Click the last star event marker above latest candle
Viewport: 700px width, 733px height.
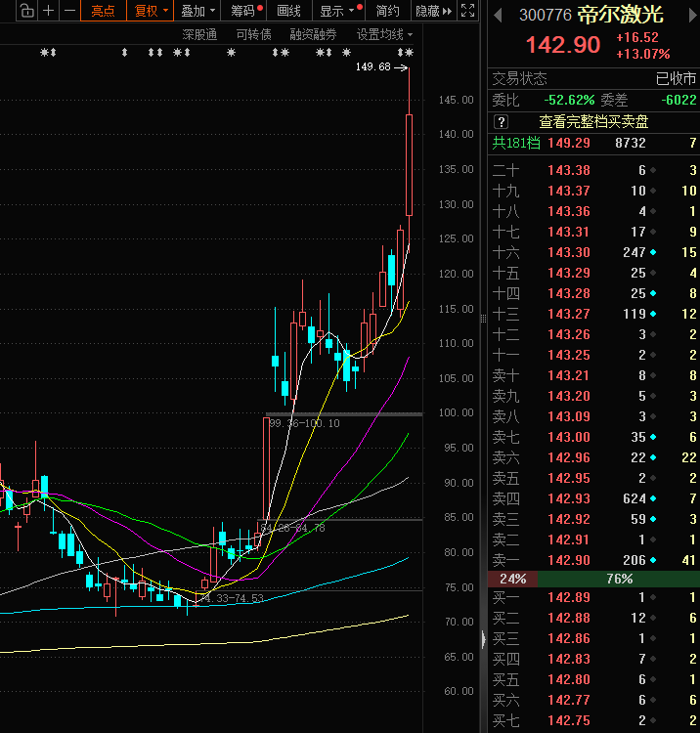(x=410, y=53)
